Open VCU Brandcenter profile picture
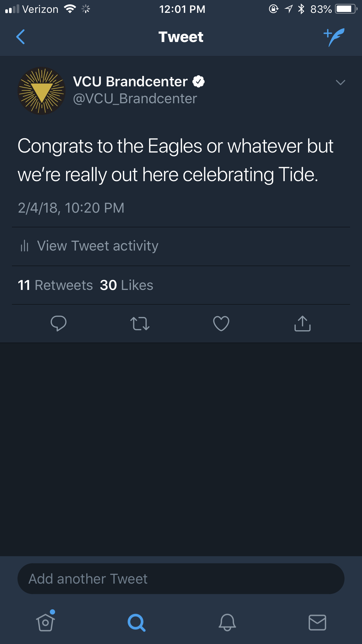The height and width of the screenshot is (644, 362). [x=41, y=91]
